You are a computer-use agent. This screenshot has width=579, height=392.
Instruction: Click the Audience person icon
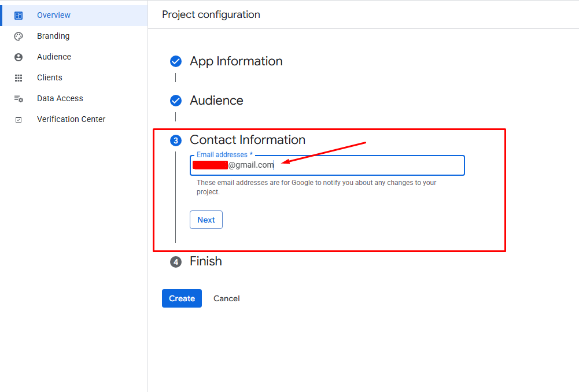19,57
